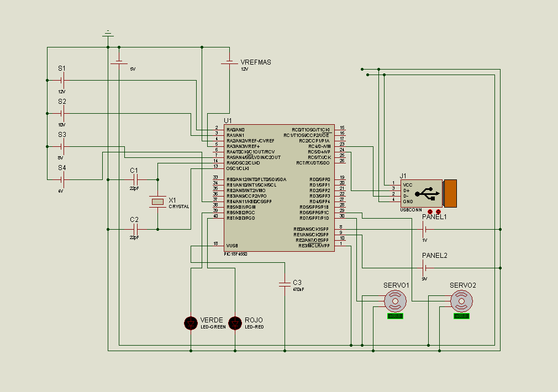Click SERVO1 green angle display
This screenshot has width=558, height=392.
395,316
